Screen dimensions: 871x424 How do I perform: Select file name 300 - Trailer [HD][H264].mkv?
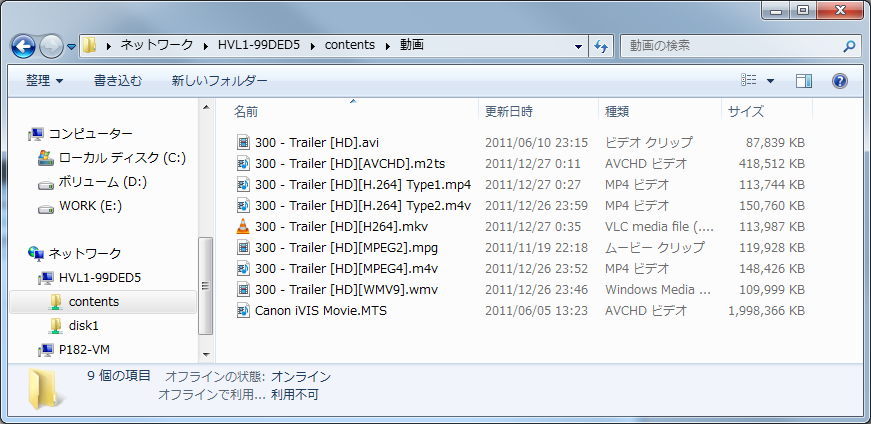[x=342, y=227]
